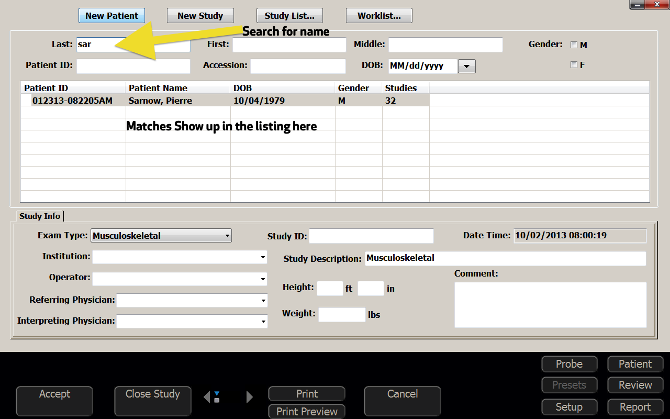This screenshot has width=670, height=419.
Task: Minimize the application window
Action: point(637,4)
